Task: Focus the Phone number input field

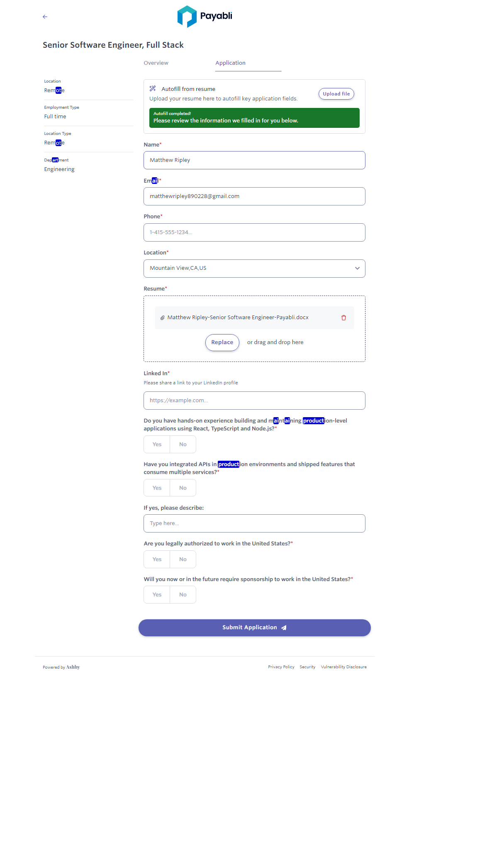Action: click(254, 232)
